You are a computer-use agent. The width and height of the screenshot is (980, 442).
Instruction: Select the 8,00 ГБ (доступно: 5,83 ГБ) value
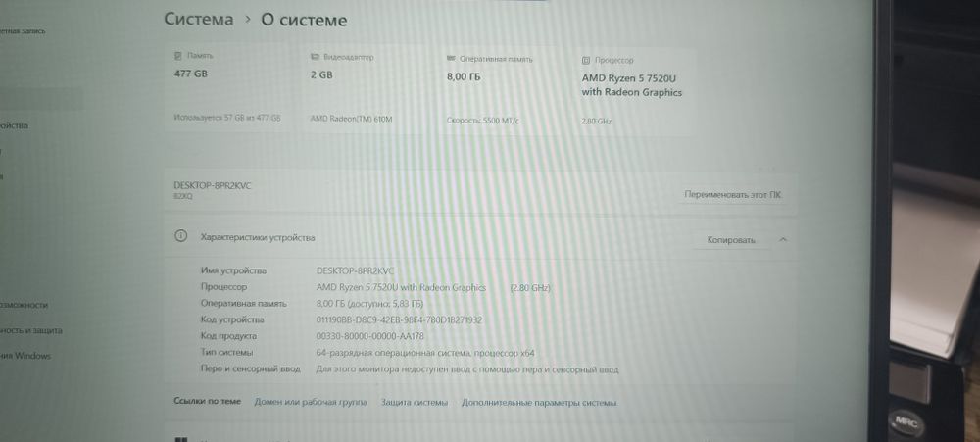click(370, 303)
